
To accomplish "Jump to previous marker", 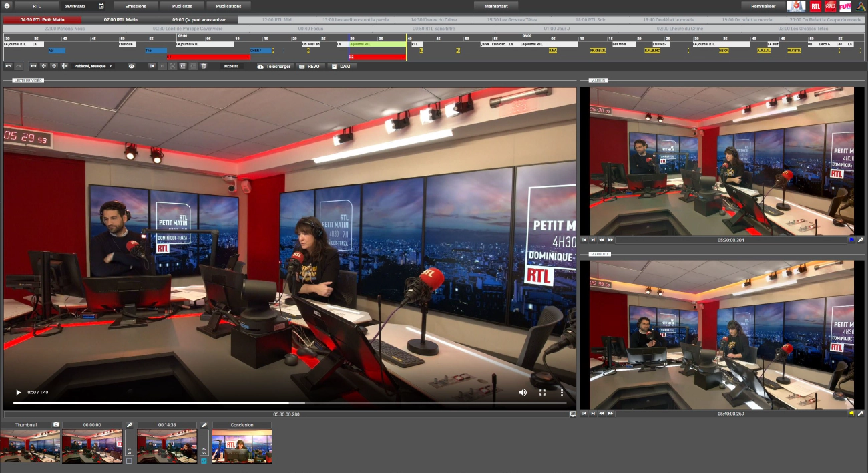I will 152,66.
